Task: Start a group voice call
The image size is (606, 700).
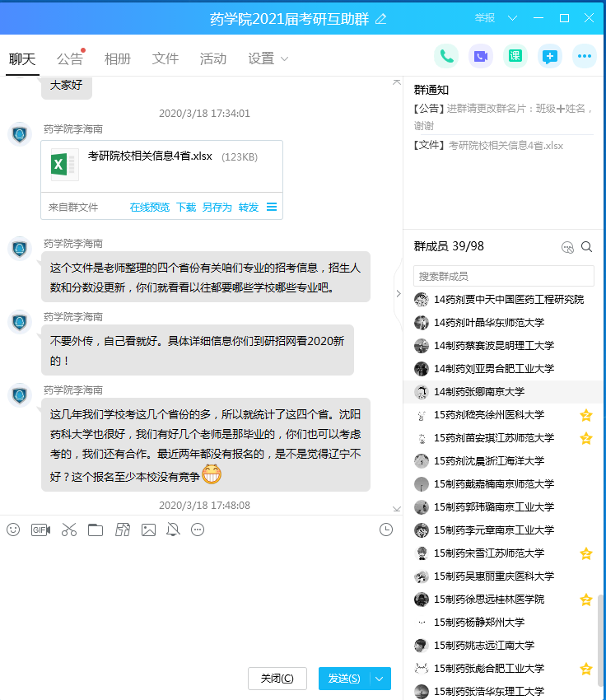Action: point(446,56)
